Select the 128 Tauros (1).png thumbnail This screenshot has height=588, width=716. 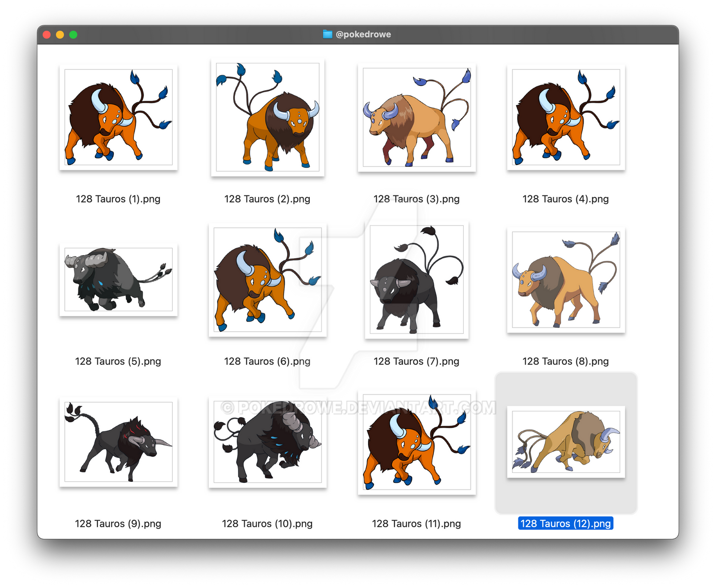[x=119, y=117]
